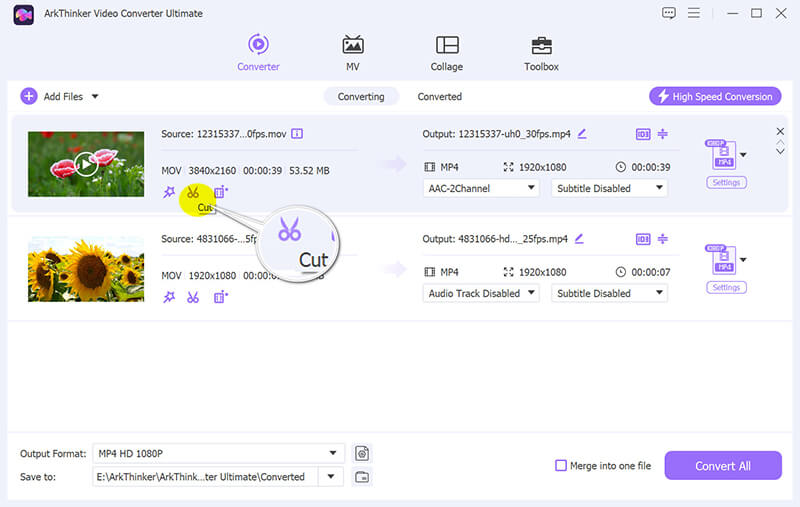Click the 3840x2160 source resolution

[x=212, y=170]
